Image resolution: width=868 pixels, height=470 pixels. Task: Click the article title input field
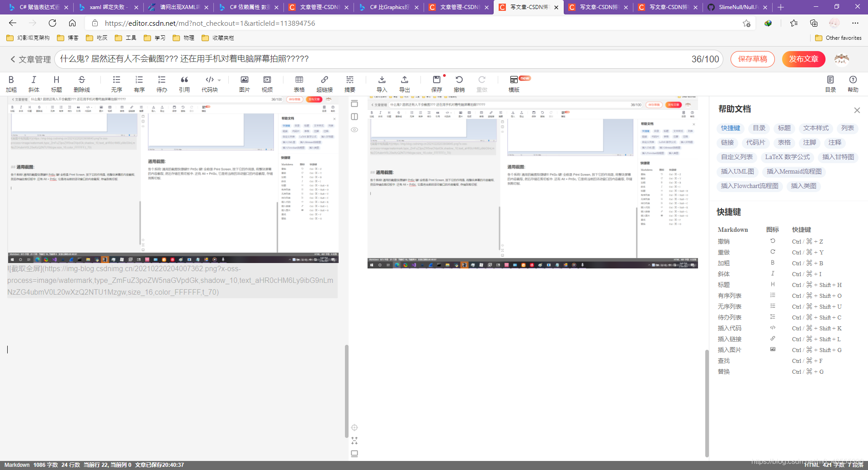389,59
